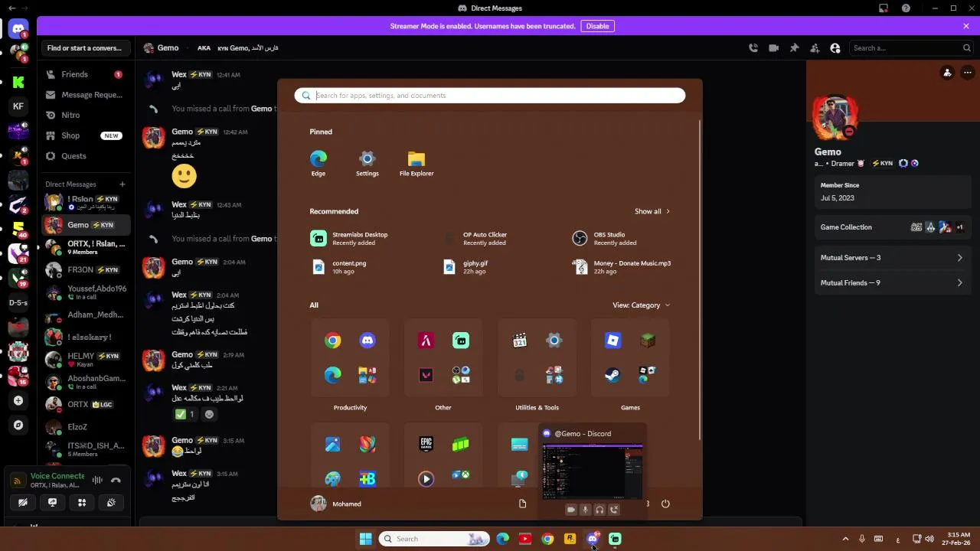Open Chrome from the taskbar
This screenshot has width=980, height=551.
(547, 539)
